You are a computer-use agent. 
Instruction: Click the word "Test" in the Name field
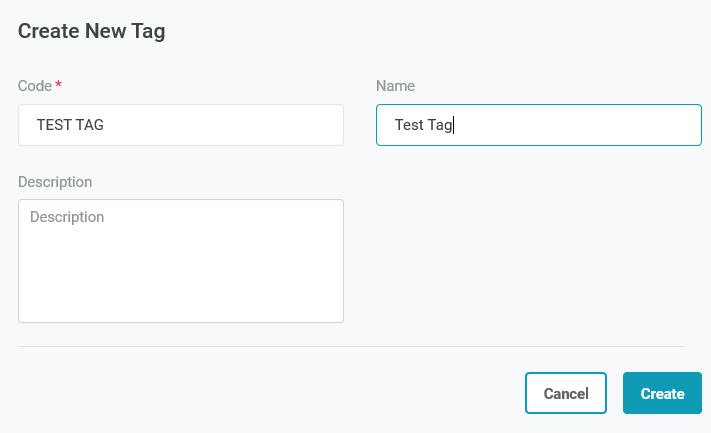click(409, 125)
